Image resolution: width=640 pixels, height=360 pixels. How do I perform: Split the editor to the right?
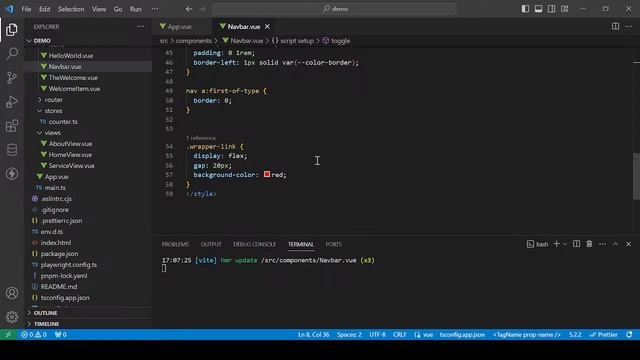tap(615, 27)
